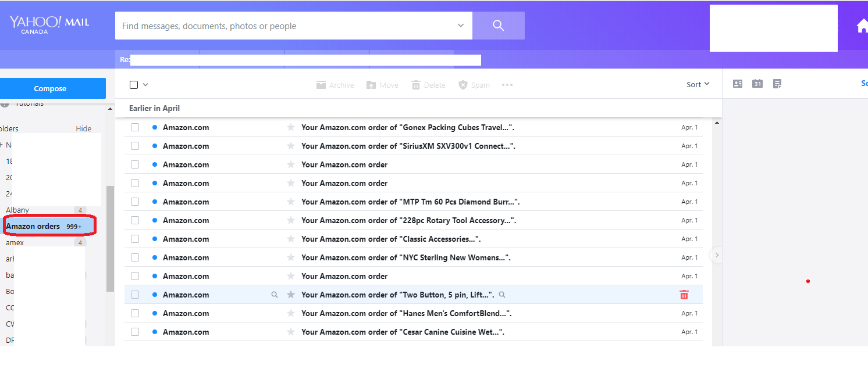Click message list scroll-up arrow
Viewport: 868px width, 387px height.
716,123
